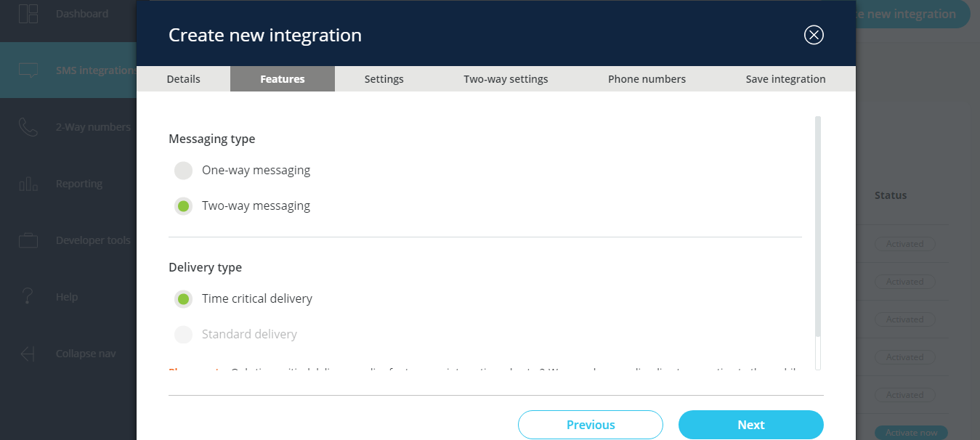Click Activate now button in background list

pyautogui.click(x=911, y=433)
